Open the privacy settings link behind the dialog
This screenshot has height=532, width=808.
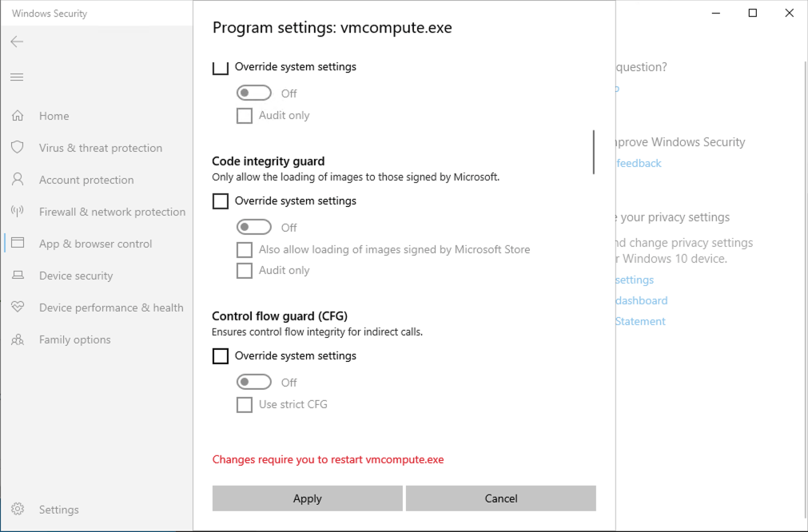(x=635, y=280)
